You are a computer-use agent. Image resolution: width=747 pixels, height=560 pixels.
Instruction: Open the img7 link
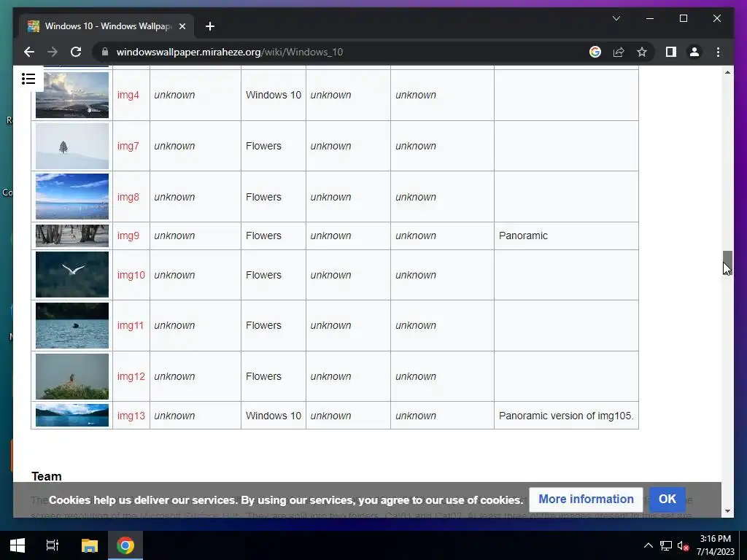(x=128, y=146)
